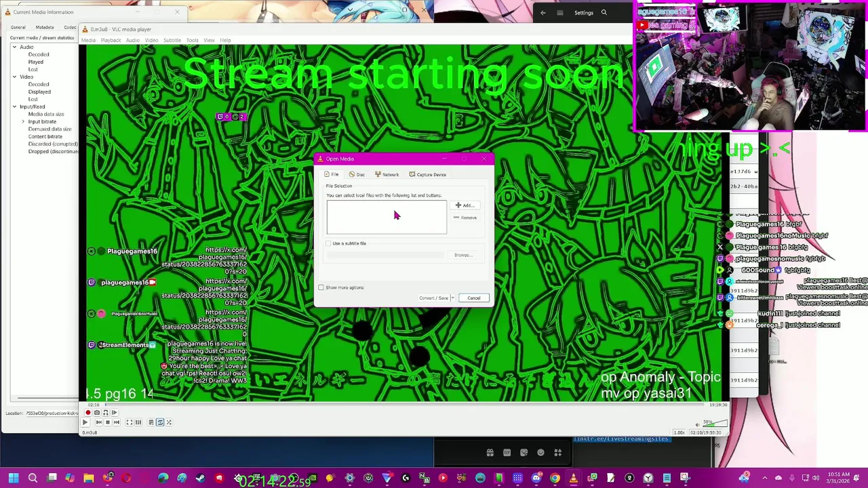Click the VLC play button
This screenshot has height=488, width=868.
point(85,422)
